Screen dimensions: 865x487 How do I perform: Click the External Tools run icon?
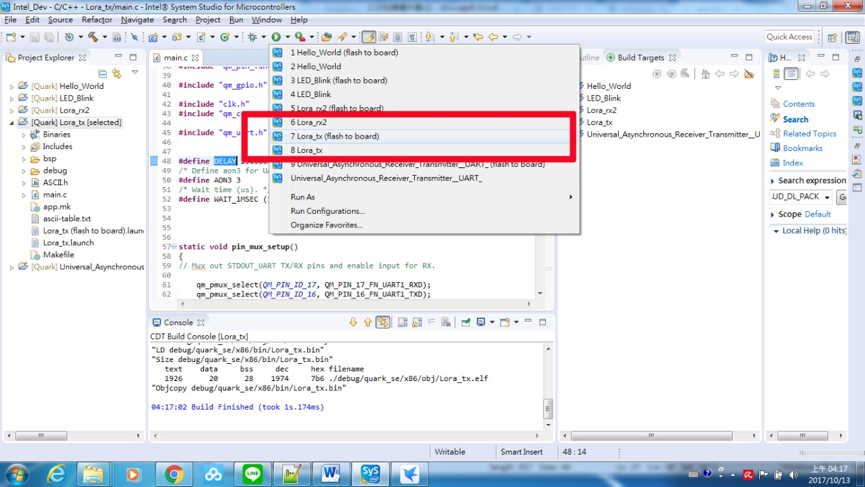pyautogui.click(x=300, y=37)
